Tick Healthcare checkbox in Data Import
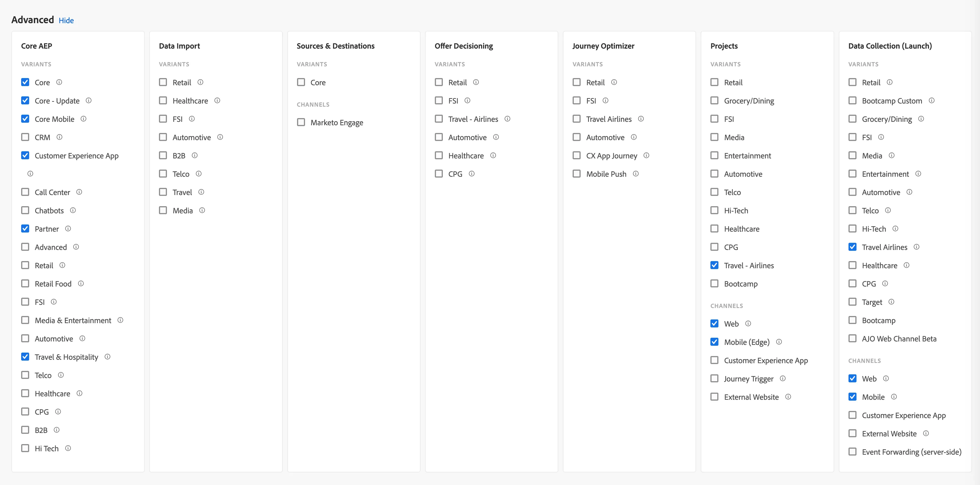Image resolution: width=980 pixels, height=485 pixels. [163, 100]
